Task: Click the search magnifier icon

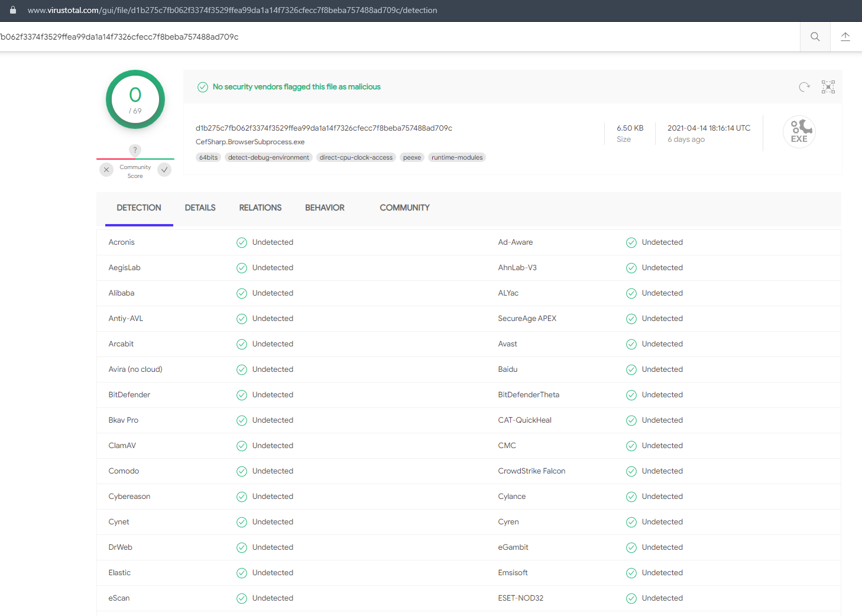Action: coord(815,37)
